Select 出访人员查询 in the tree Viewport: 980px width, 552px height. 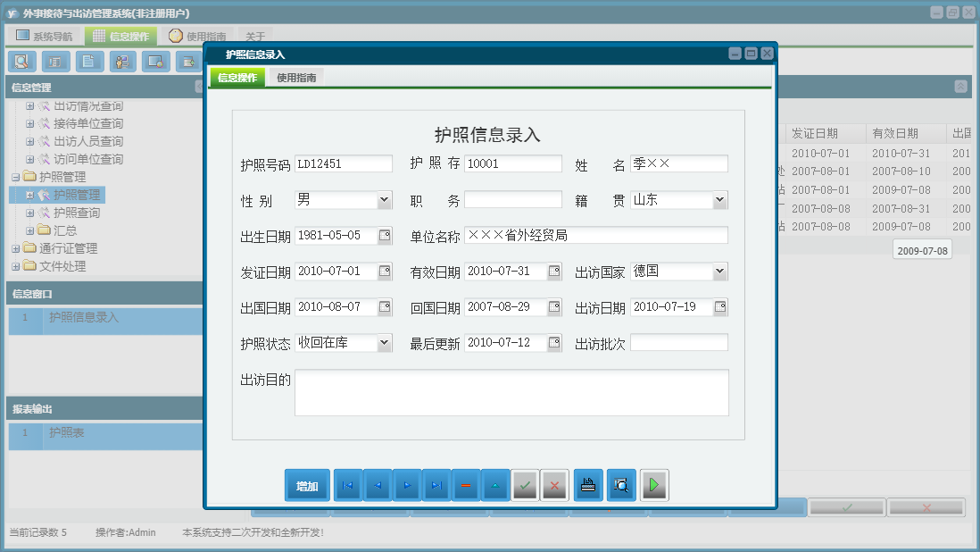pos(88,142)
